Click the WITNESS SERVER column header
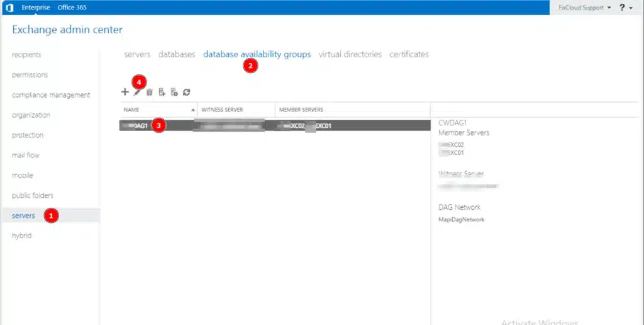 (x=236, y=110)
